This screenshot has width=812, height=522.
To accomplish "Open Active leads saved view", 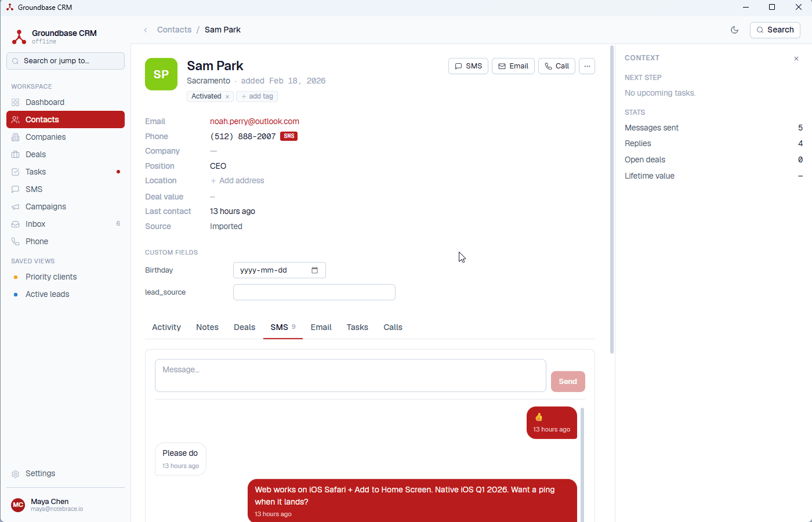I will [x=66, y=294].
